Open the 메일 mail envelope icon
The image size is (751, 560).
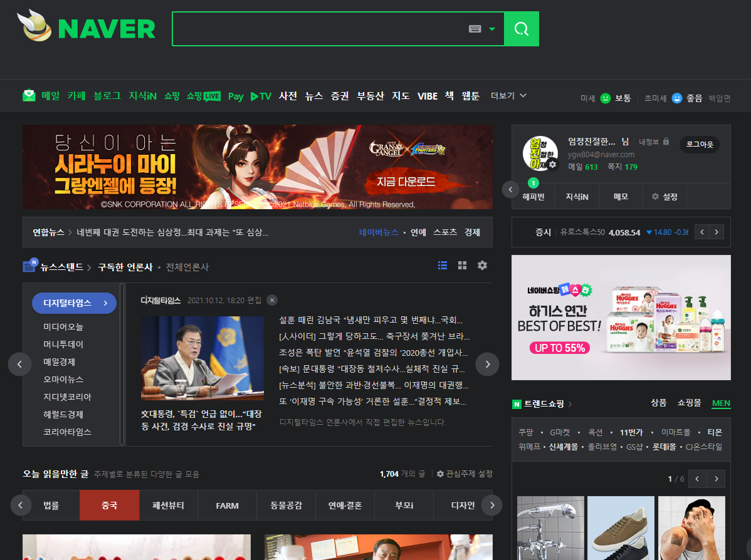click(x=29, y=96)
